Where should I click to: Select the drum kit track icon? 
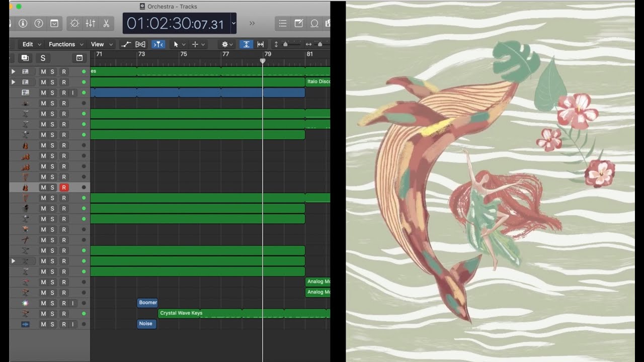25,103
